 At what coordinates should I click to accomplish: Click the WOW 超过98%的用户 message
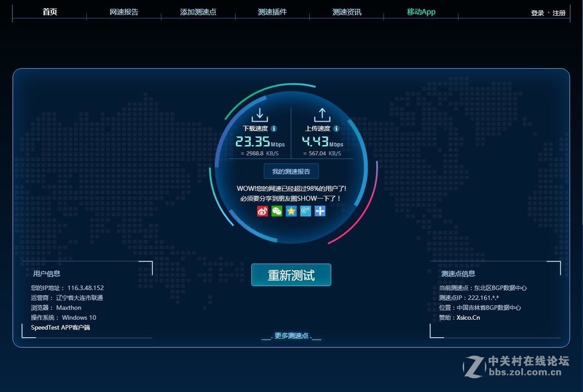pos(291,189)
